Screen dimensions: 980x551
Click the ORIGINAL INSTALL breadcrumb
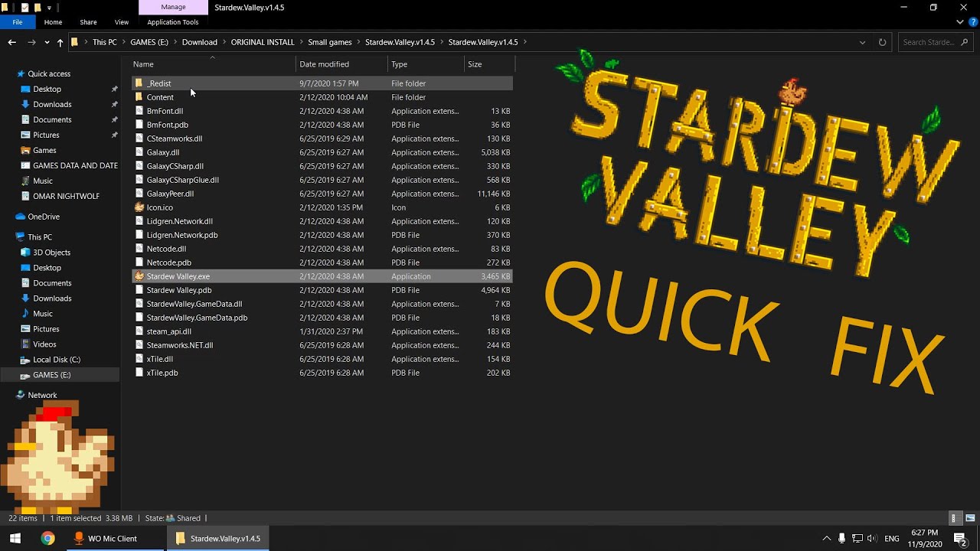pos(263,42)
